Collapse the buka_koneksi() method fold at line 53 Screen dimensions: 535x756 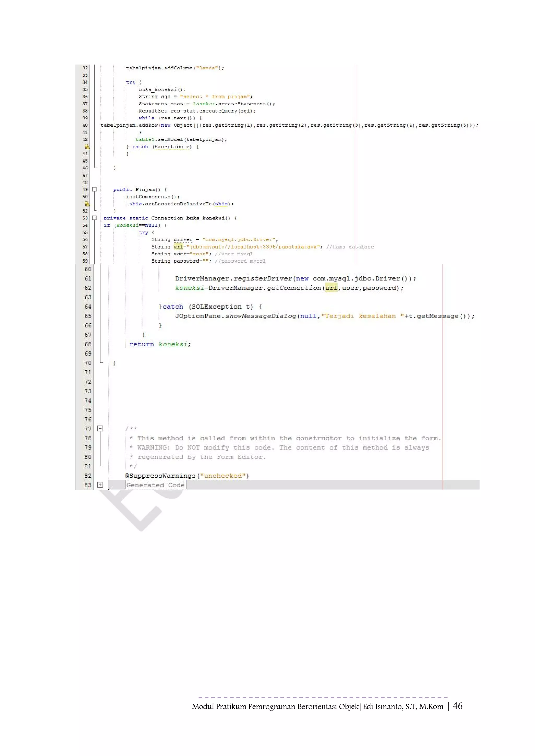coord(94,218)
